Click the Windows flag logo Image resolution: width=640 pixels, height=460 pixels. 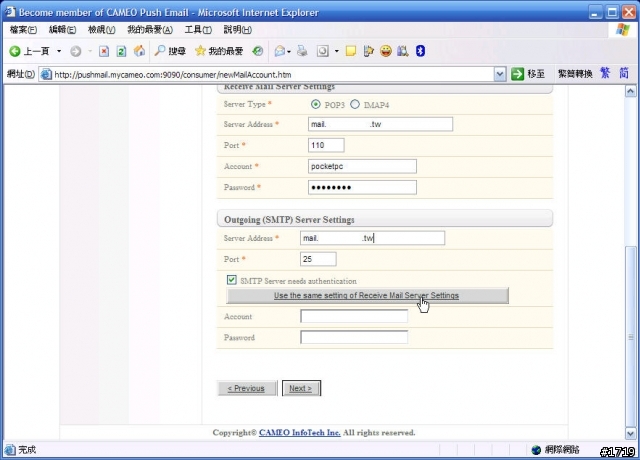click(x=623, y=29)
